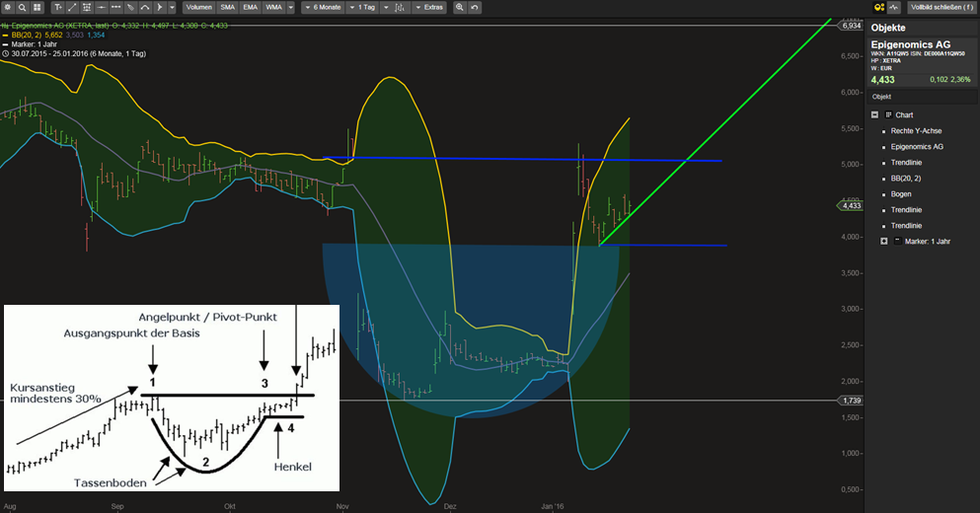Click the pulse line icon beside Vollbild button
This screenshot has height=513, width=980.
coord(894,8)
